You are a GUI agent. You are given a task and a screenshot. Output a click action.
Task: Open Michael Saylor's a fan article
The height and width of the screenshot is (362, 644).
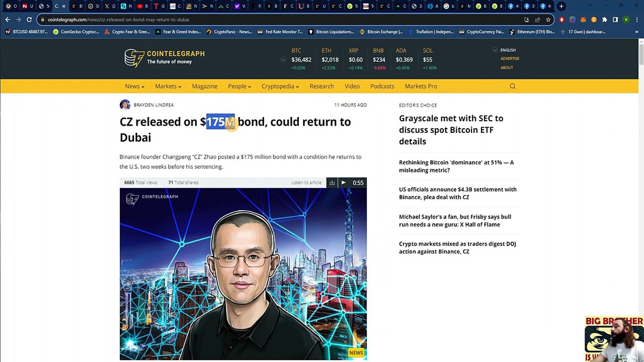click(455, 221)
